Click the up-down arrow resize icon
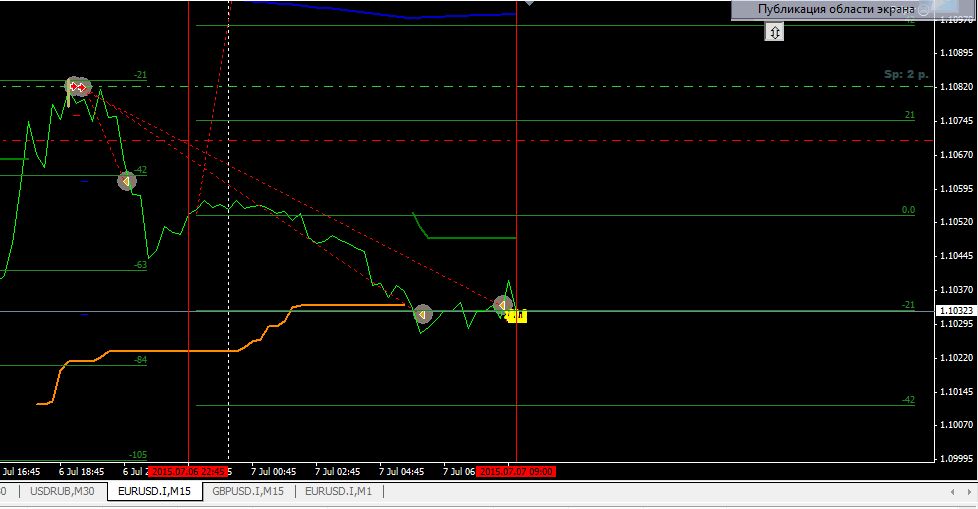Screen dimensions: 978x509 pyautogui.click(x=775, y=32)
